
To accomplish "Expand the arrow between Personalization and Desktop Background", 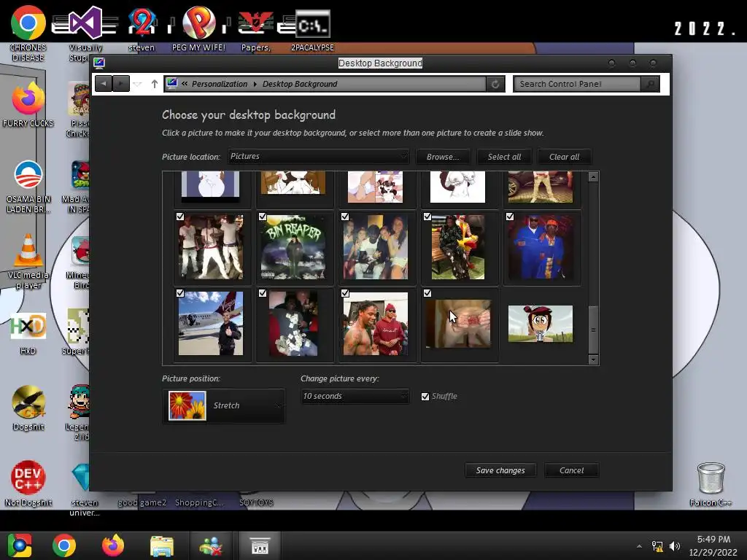I will pos(255,84).
